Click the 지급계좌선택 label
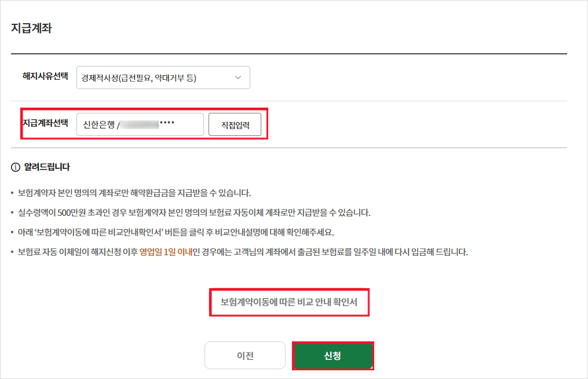The width and height of the screenshot is (588, 379). pos(45,123)
